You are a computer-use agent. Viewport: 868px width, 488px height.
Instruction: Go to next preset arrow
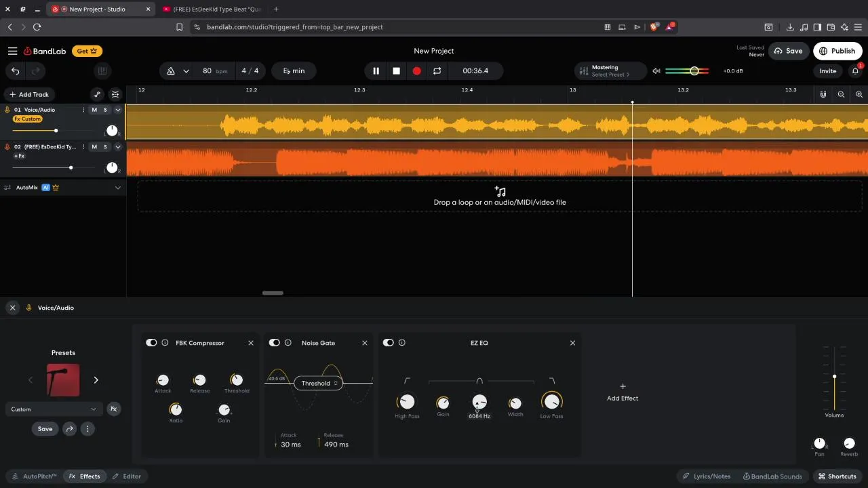96,380
